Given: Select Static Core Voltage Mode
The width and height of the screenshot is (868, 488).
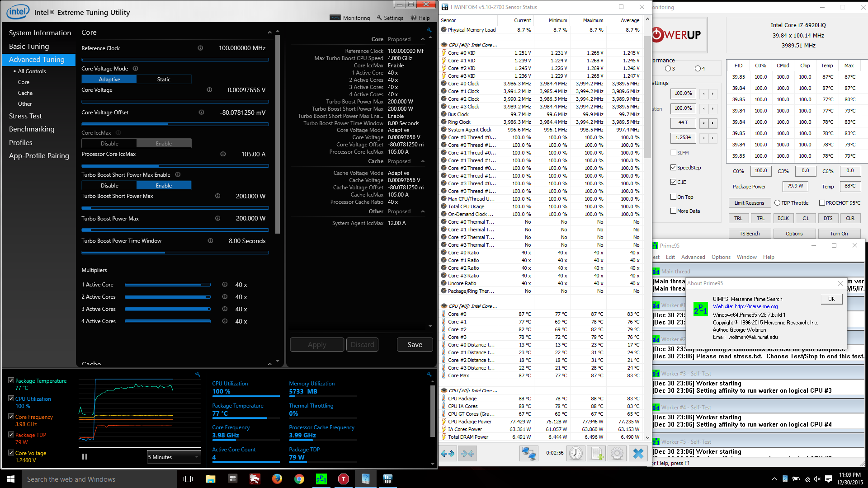Looking at the screenshot, I should pyautogui.click(x=164, y=80).
